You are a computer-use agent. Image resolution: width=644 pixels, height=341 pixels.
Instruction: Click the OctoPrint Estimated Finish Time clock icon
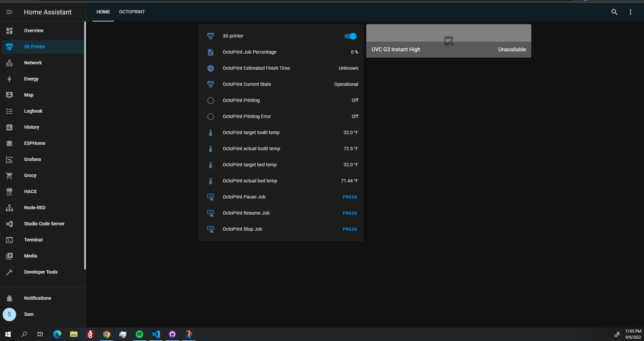coord(211,68)
